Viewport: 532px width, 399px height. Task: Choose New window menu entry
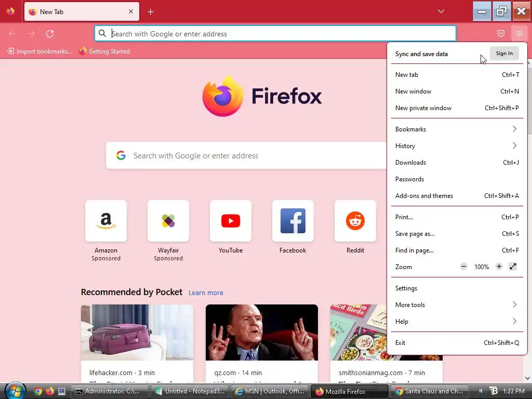pyautogui.click(x=457, y=91)
